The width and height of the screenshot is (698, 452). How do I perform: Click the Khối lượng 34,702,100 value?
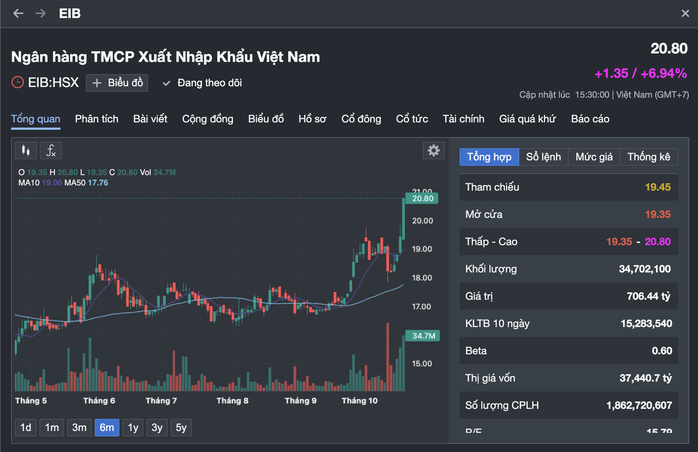pyautogui.click(x=645, y=269)
